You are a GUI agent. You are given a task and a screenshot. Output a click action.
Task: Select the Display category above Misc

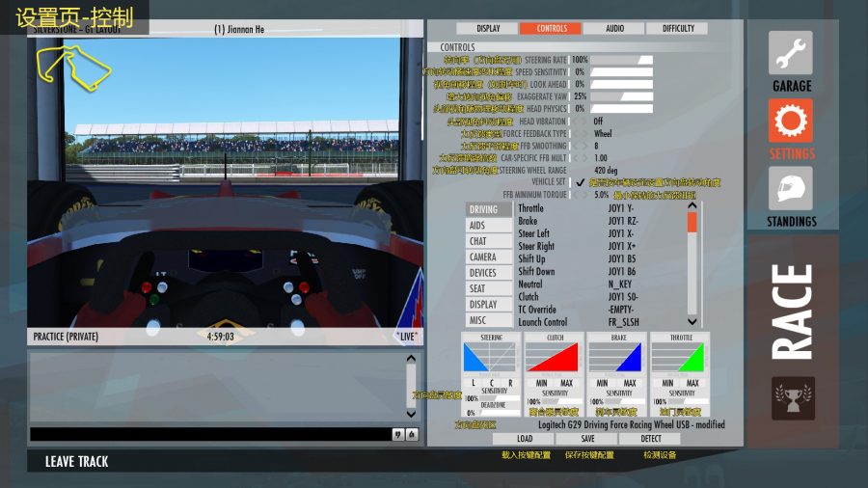click(x=489, y=305)
